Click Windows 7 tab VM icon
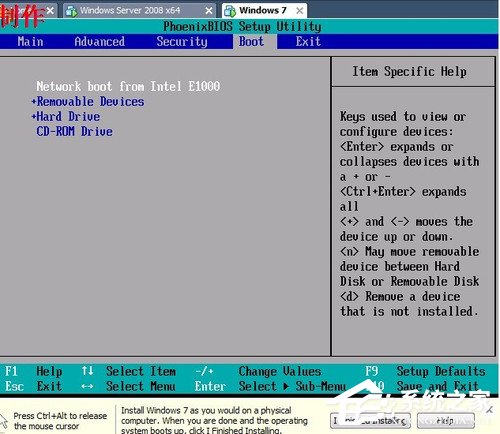The image size is (500, 434). point(230,11)
